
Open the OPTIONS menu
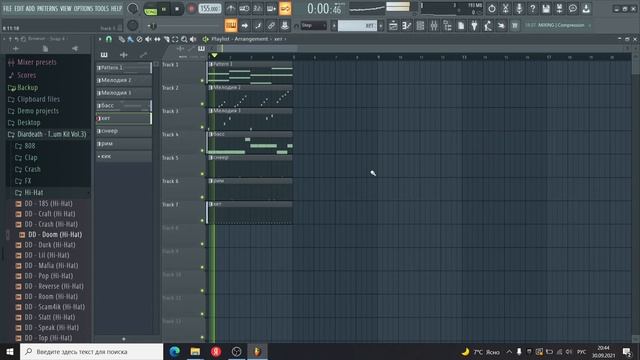pyautogui.click(x=83, y=8)
